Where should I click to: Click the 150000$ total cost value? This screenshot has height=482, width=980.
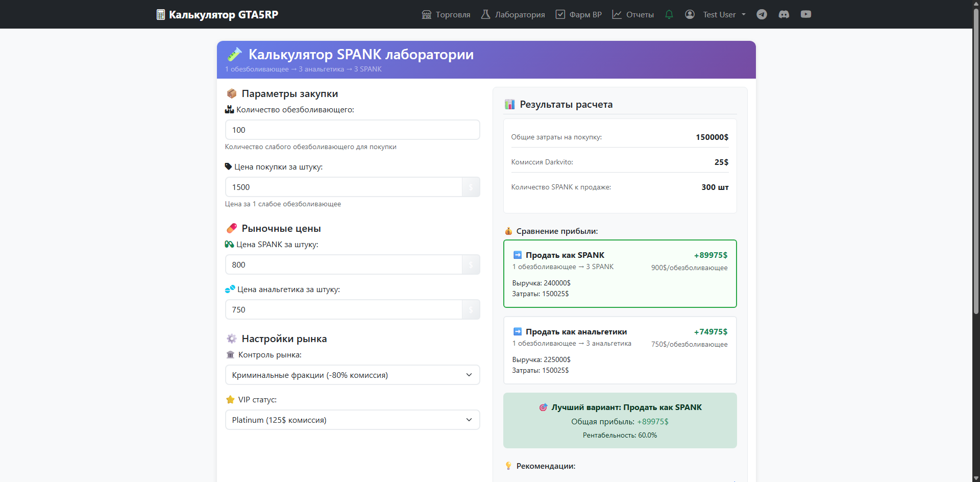[x=712, y=137]
